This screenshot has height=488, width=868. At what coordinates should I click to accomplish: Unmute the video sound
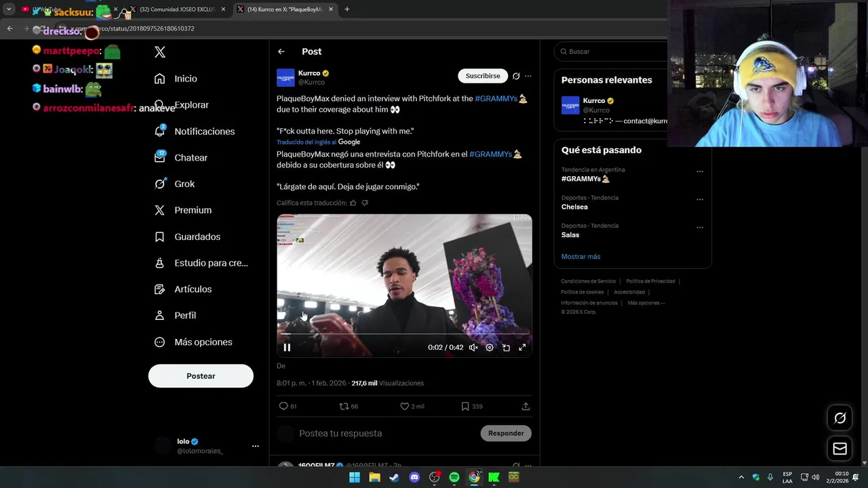pyautogui.click(x=473, y=348)
